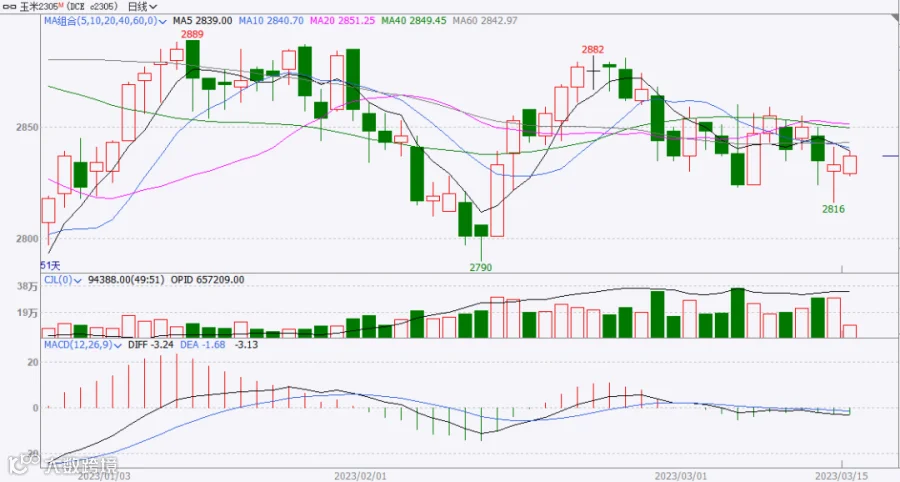Click the MA40 2849.45 value
900x482 pixels.
pos(413,21)
